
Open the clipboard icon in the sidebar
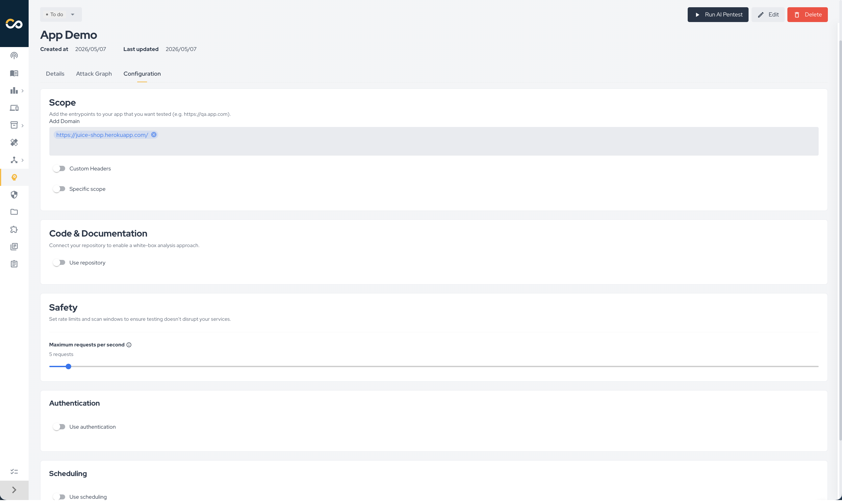[14, 264]
